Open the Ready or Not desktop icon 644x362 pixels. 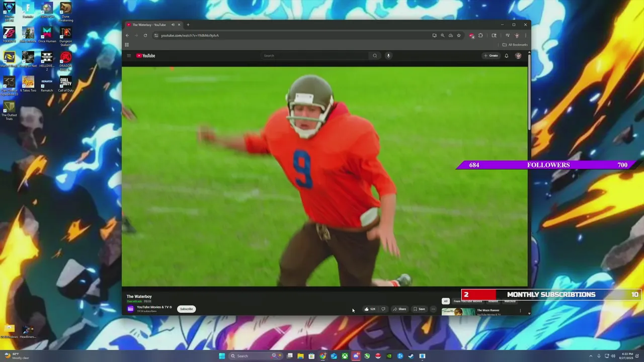28,59
